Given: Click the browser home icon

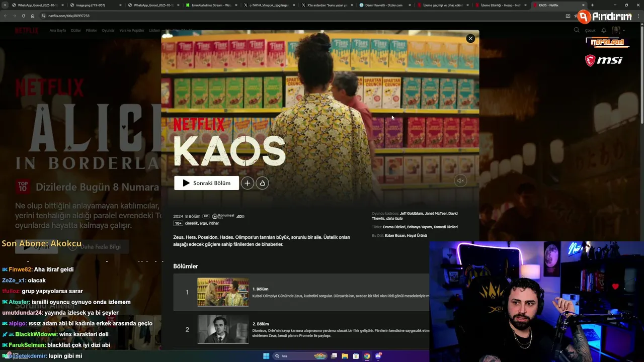Looking at the screenshot, I should [x=33, y=16].
